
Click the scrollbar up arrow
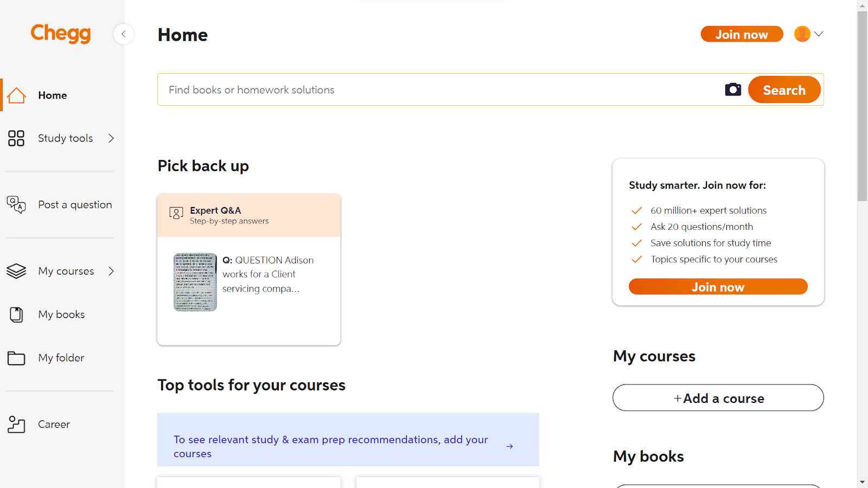[863, 5]
